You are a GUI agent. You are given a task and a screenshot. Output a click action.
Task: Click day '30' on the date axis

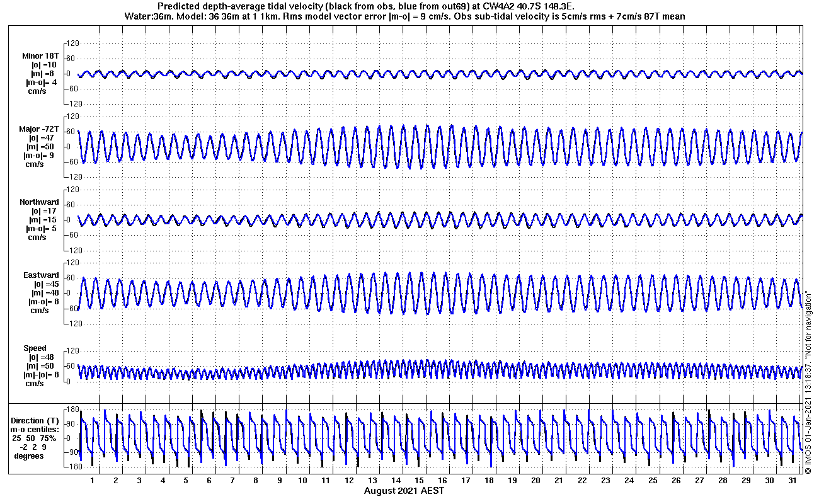tap(769, 481)
